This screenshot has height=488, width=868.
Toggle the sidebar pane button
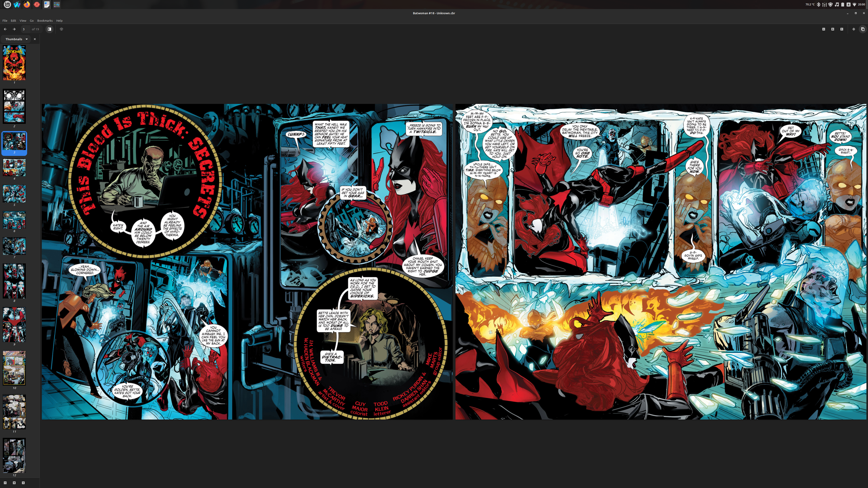(50, 29)
